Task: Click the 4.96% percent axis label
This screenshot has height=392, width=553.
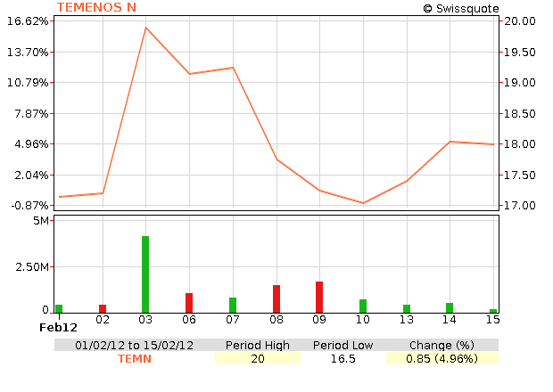Action: pyautogui.click(x=31, y=144)
